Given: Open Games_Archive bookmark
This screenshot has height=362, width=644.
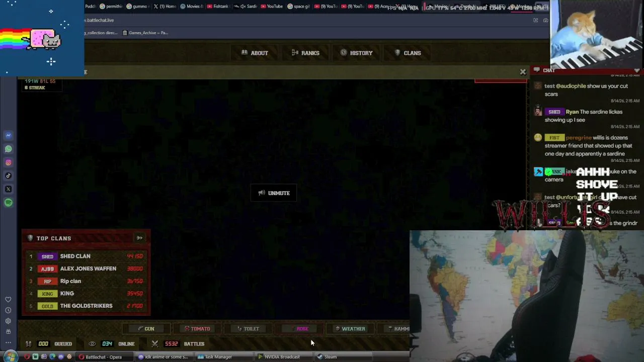Looking at the screenshot, I should point(145,33).
